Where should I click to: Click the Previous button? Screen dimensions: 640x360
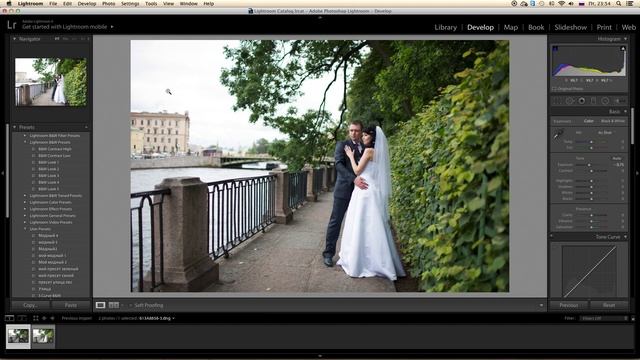click(x=569, y=305)
